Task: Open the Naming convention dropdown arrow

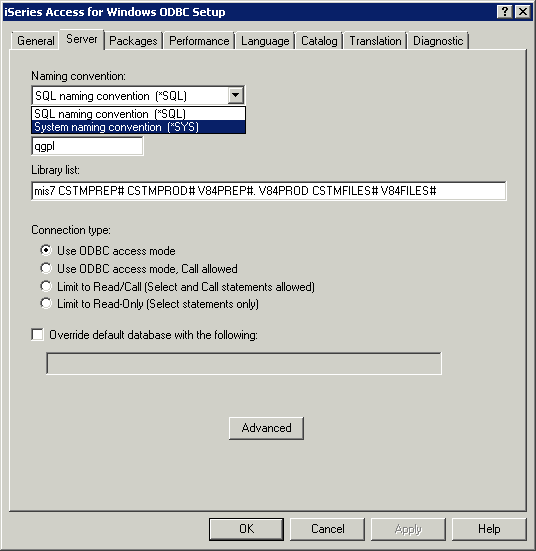Action: pyautogui.click(x=235, y=95)
